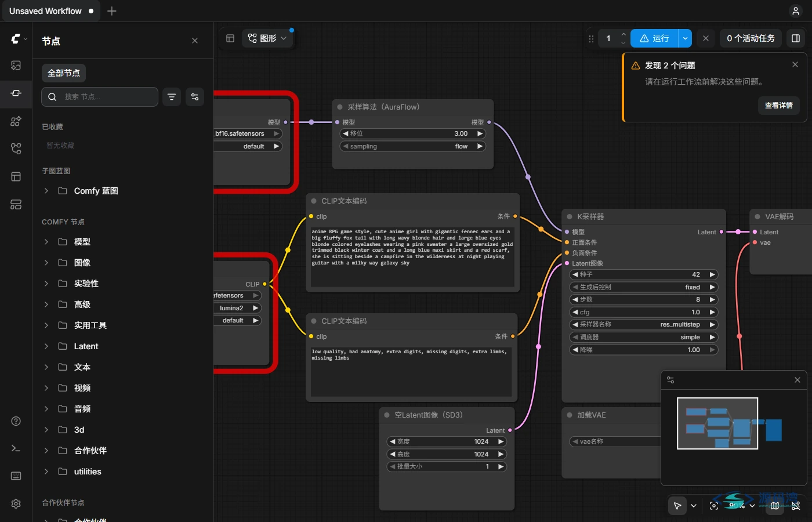Toggle link visibility button
812x522 pixels.
[796, 506]
